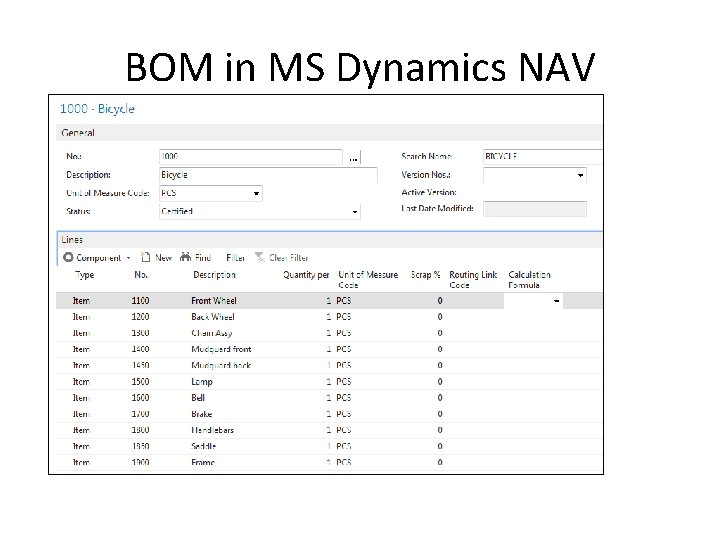
Task: Select the Bell description cell
Action: point(198,398)
